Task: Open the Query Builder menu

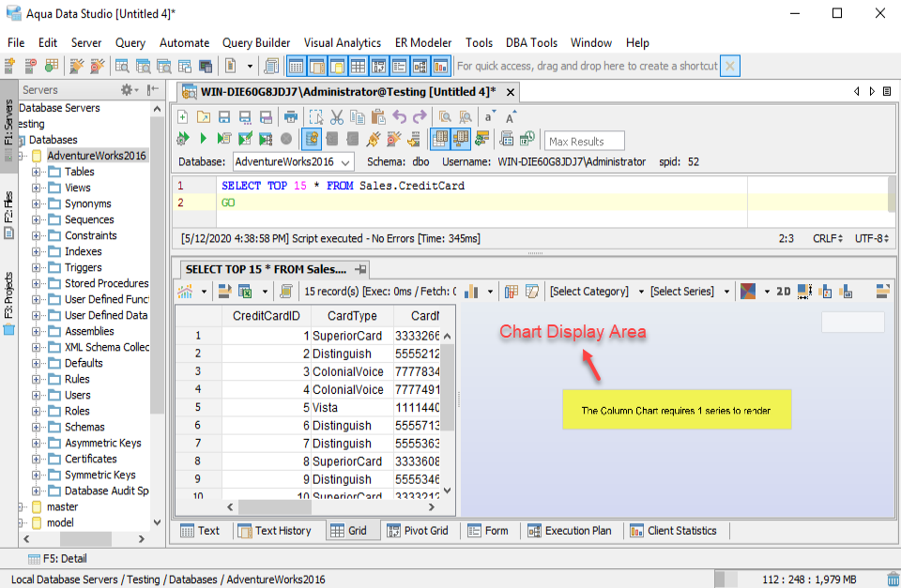Action: 256,42
